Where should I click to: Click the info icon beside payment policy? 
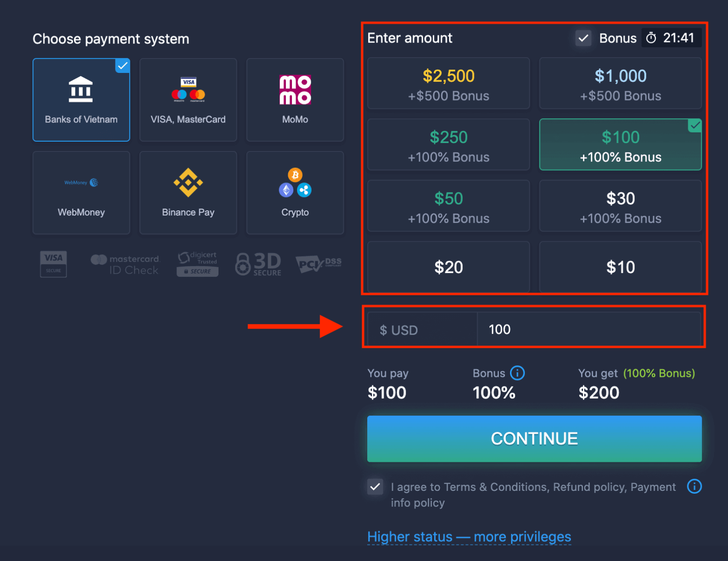pos(694,486)
